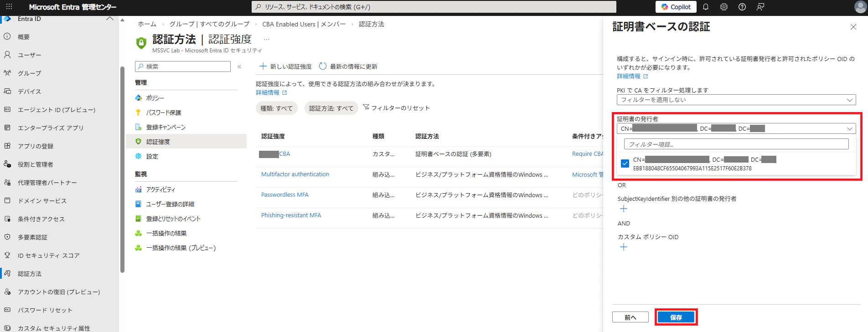Click the フィルター項目 filter field
Screen dimensions: 868x332
click(x=736, y=144)
